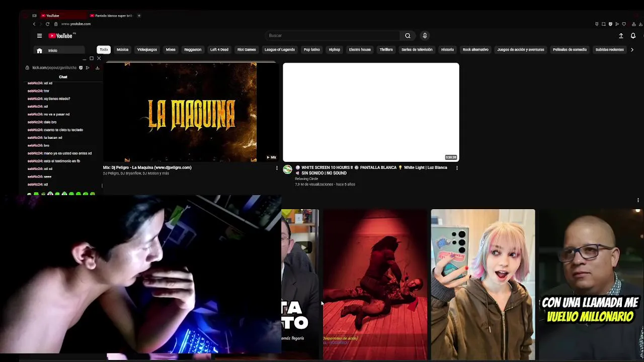
Task: Go back with the browser back arrow
Action: pyautogui.click(x=34, y=24)
